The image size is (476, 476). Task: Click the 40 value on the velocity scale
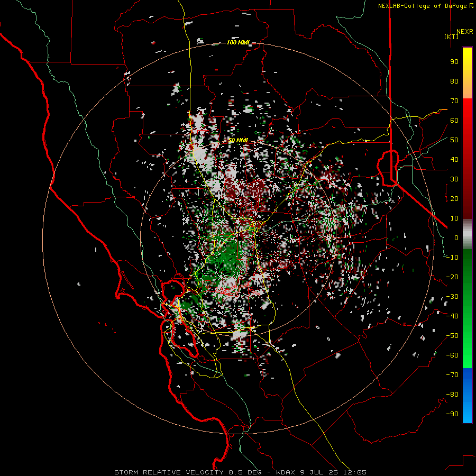pyautogui.click(x=454, y=160)
